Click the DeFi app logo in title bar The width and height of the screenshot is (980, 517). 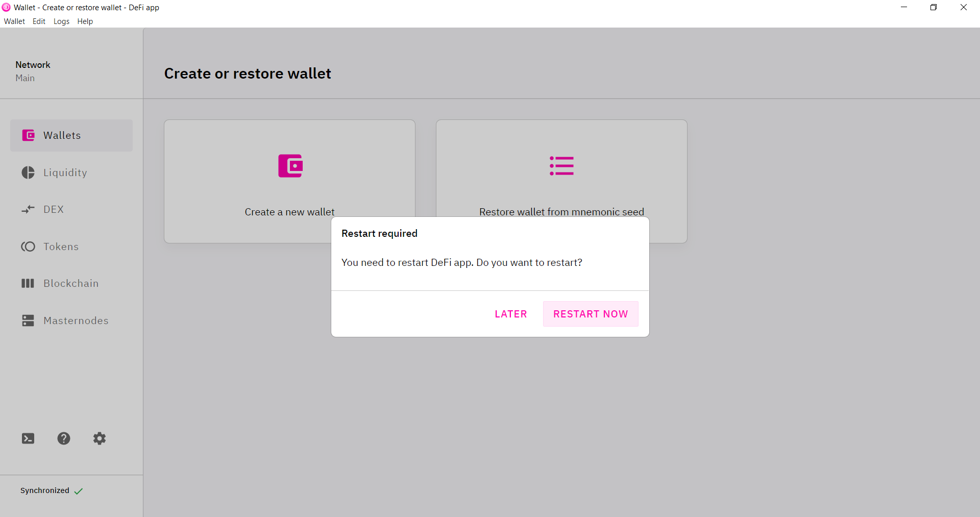6,7
